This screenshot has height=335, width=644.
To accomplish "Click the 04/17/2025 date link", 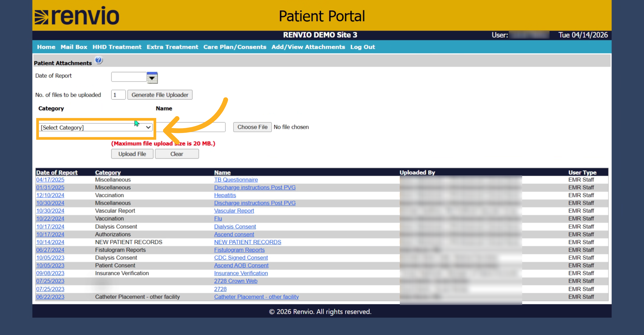I will click(50, 180).
